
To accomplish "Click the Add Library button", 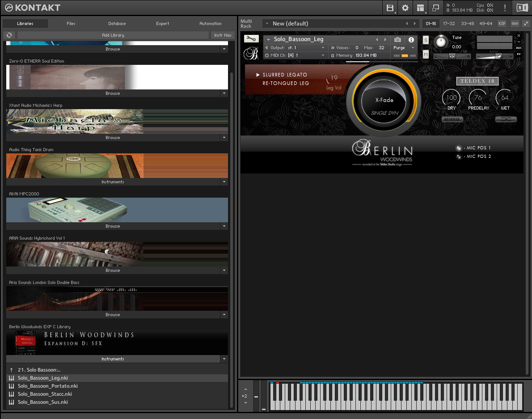I will pyautogui.click(x=113, y=35).
